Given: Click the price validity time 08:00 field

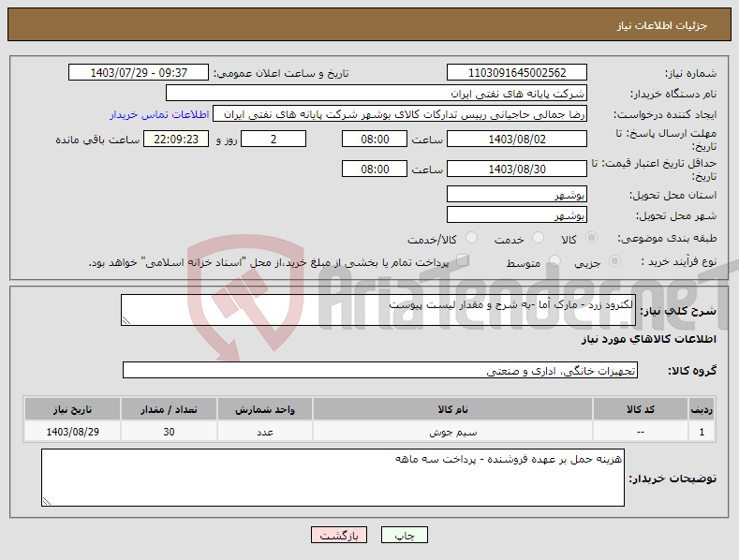Looking at the screenshot, I should [x=375, y=169].
